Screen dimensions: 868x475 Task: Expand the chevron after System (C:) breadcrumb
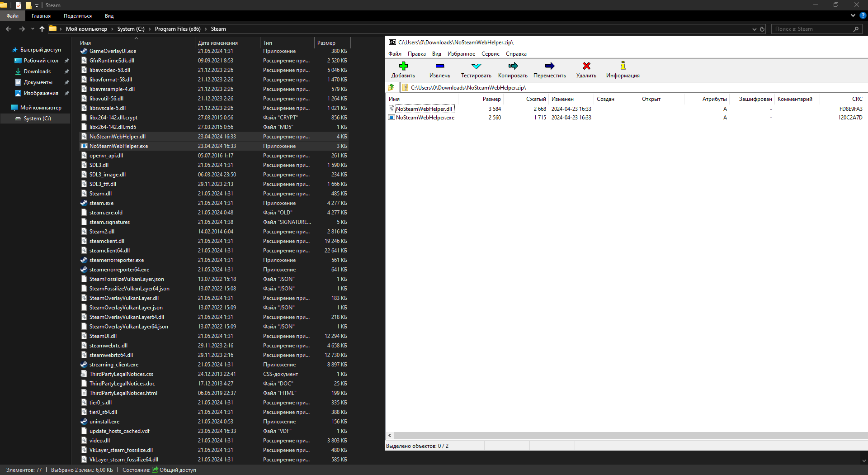(x=150, y=29)
